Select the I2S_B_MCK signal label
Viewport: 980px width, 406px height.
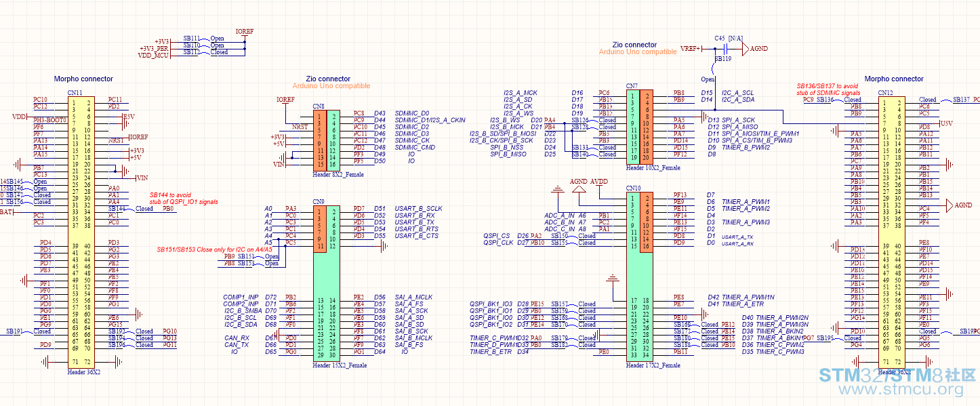[507, 127]
